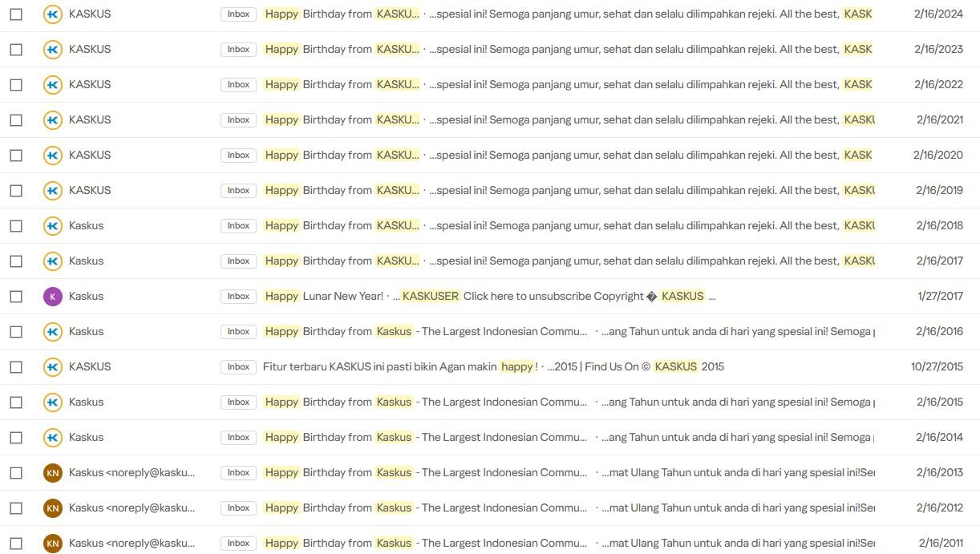Click the Inbox tag on the 10/27/2015 email
This screenshot has height=554, width=980.
coord(238,366)
